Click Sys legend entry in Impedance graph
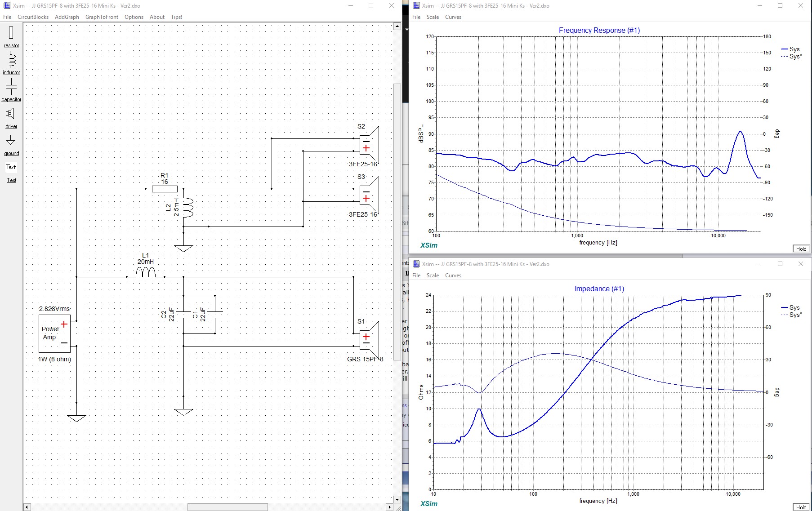The width and height of the screenshot is (812, 511). point(791,307)
